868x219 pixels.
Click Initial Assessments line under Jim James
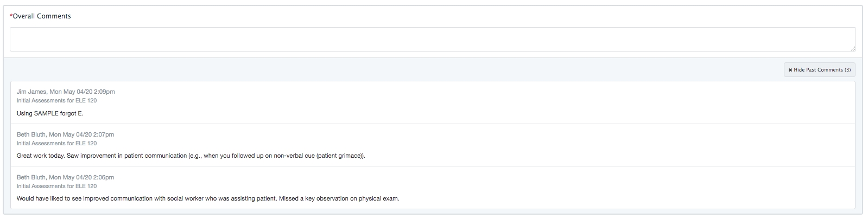pyautogui.click(x=56, y=100)
